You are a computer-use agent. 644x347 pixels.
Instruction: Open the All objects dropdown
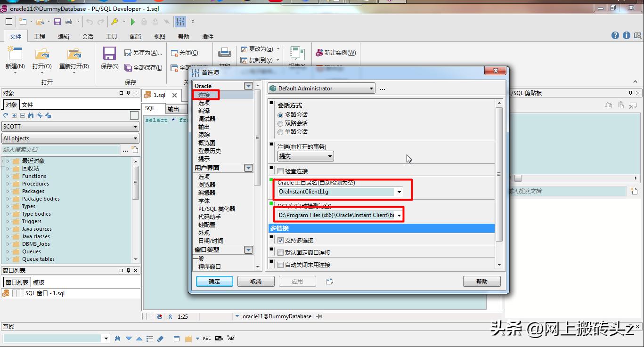pyautogui.click(x=134, y=138)
